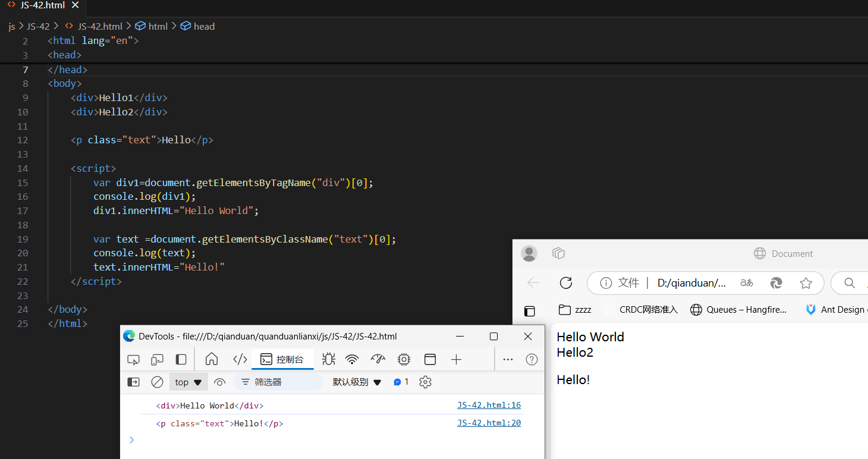Image resolution: width=868 pixels, height=459 pixels.
Task: Open the Sources bug icon tab
Action: [329, 359]
